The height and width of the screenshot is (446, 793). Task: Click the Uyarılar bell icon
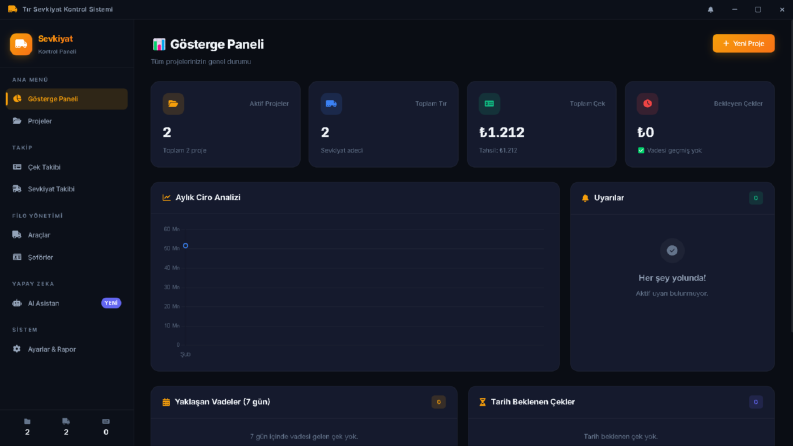pos(585,198)
